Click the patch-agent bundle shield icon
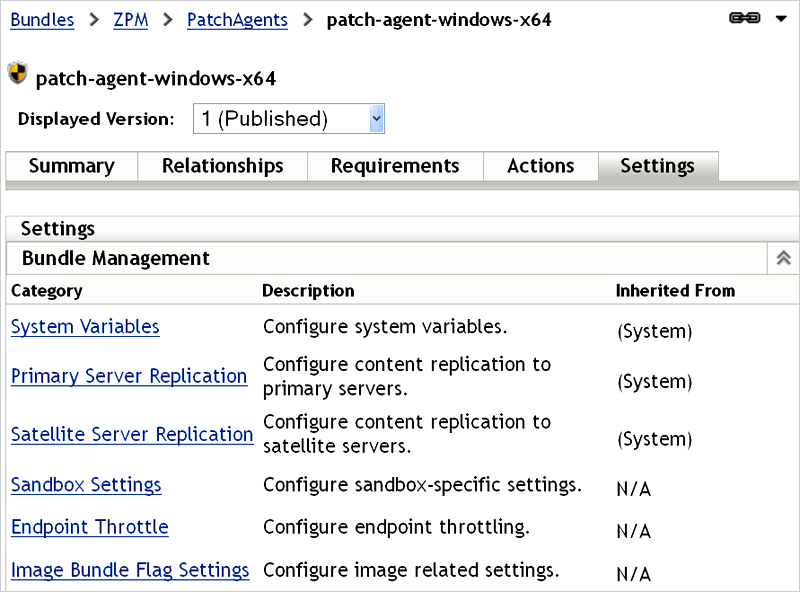 tap(17, 74)
